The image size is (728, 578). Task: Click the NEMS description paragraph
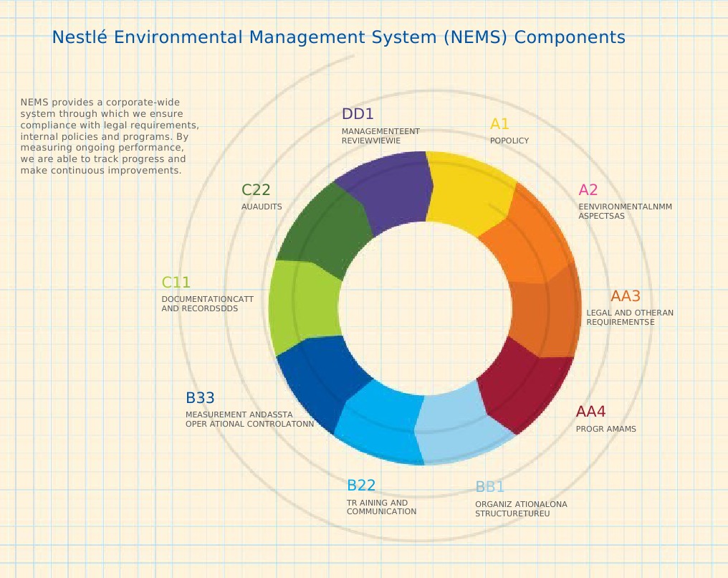[x=110, y=136]
